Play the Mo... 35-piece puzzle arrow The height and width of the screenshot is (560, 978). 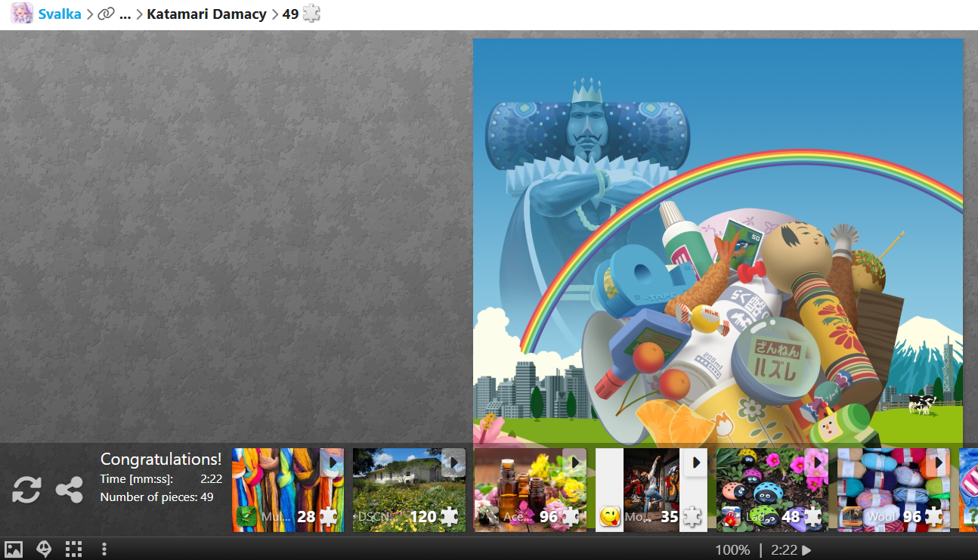695,462
